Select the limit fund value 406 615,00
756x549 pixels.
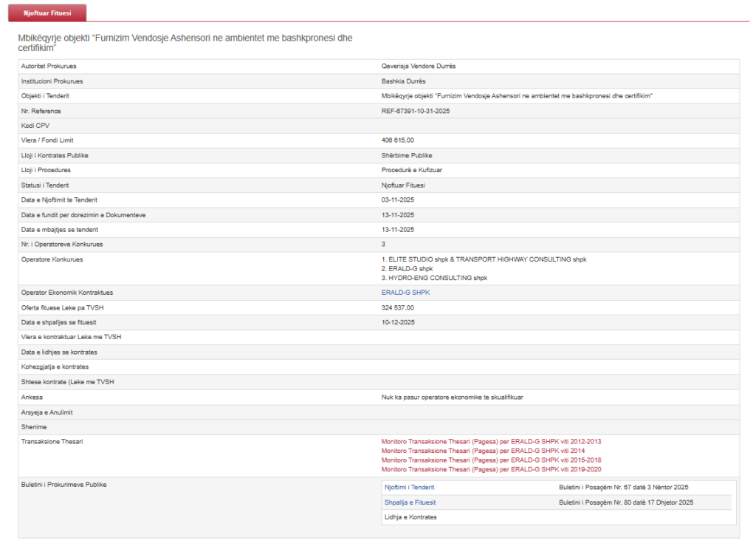[x=397, y=140]
